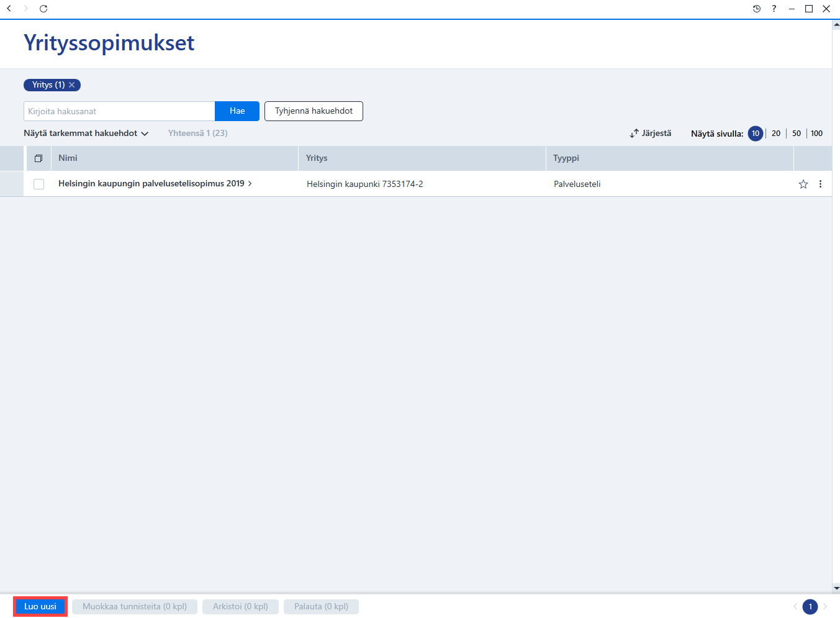Open the three-dot row actions menu
Viewport: 840px width, 618px height.
821,184
